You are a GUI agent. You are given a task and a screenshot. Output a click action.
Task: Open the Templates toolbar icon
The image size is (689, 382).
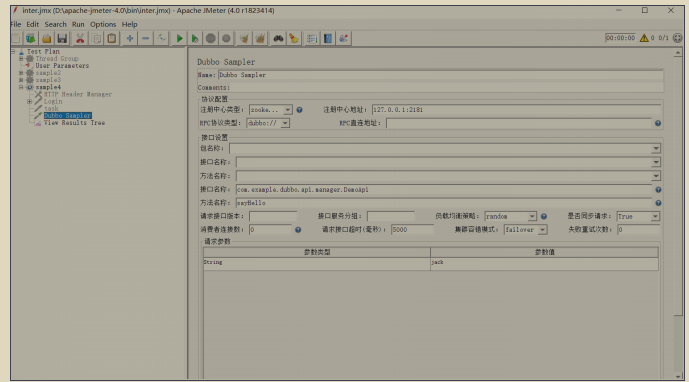pyautogui.click(x=30, y=39)
